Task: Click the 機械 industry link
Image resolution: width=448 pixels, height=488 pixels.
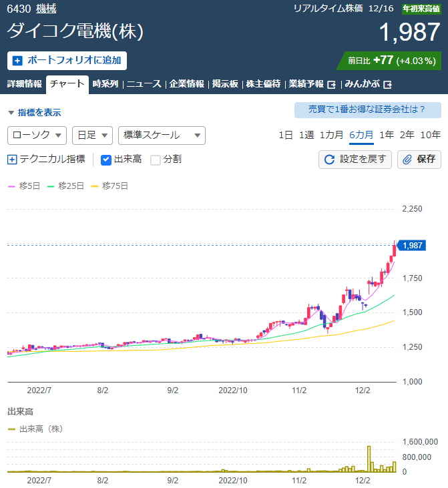Action: tap(46, 9)
